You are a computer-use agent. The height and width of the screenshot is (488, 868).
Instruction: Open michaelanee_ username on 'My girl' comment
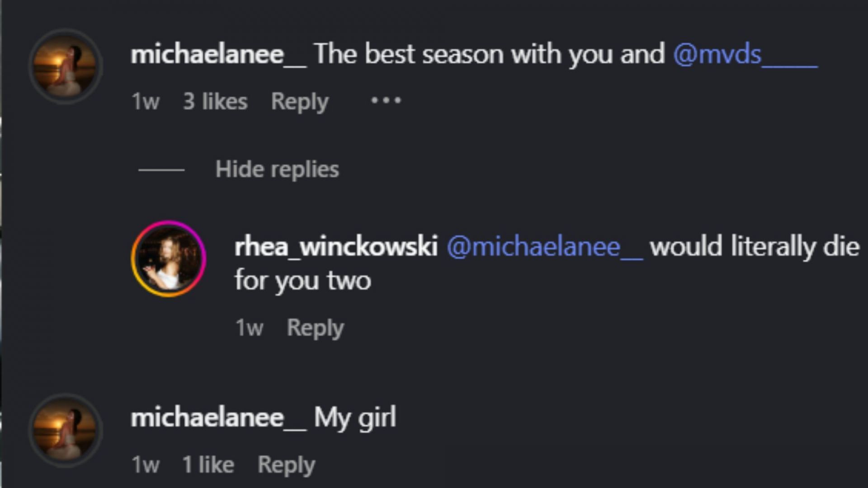pos(219,418)
